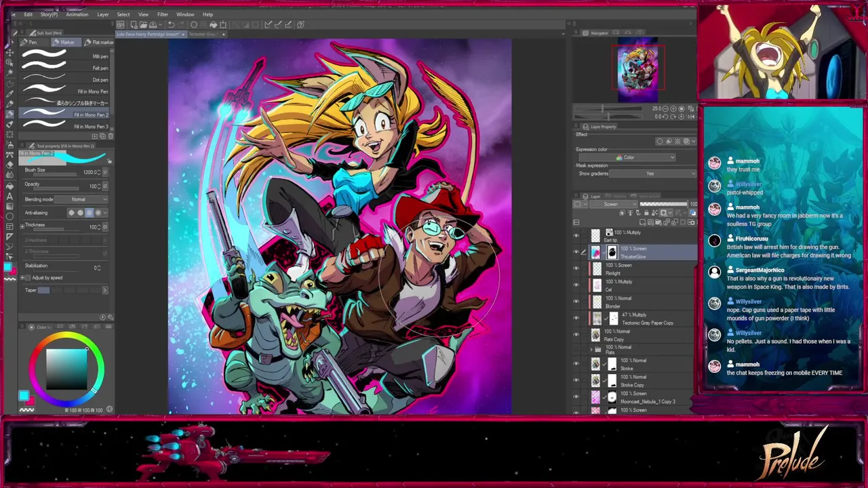Hide the ThrusterGlow layer

click(576, 252)
